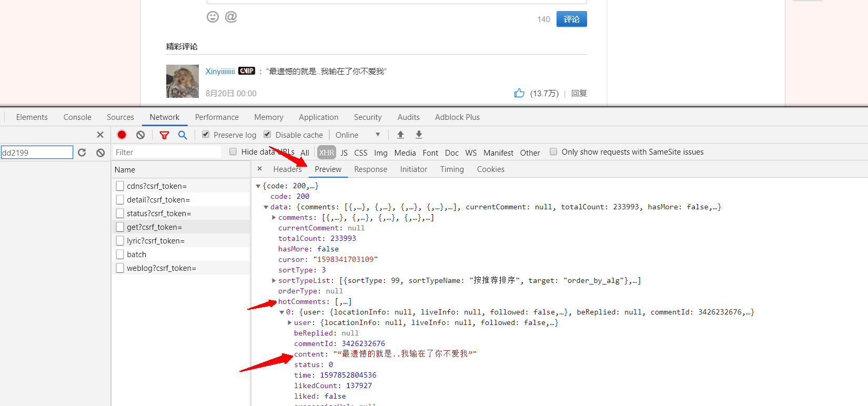The image size is (868, 406).
Task: Open the Cookies detail tab
Action: point(491,169)
